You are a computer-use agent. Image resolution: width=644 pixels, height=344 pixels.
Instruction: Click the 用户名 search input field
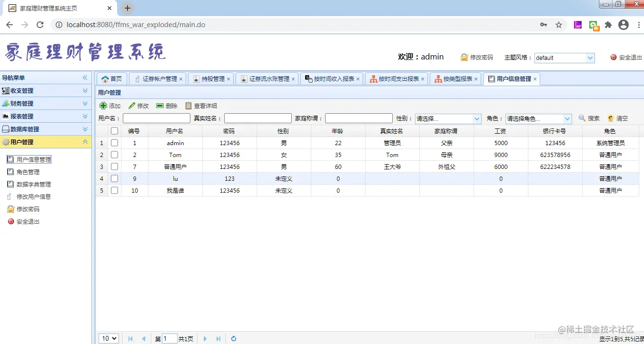[157, 118]
